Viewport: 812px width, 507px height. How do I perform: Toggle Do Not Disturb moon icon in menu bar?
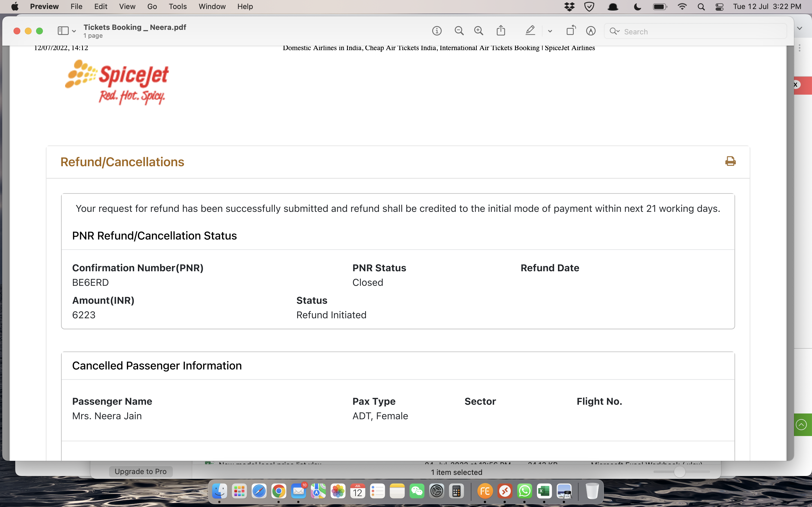tap(637, 7)
